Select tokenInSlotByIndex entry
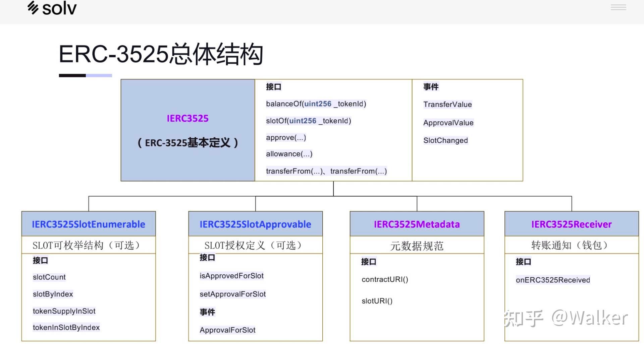This screenshot has width=644, height=344. (66, 327)
